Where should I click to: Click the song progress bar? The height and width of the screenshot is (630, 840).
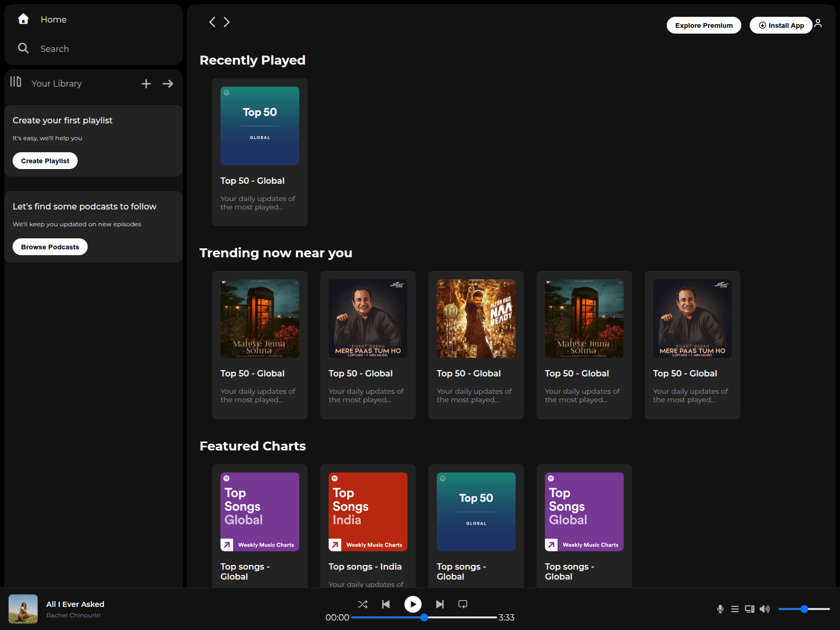(x=424, y=617)
